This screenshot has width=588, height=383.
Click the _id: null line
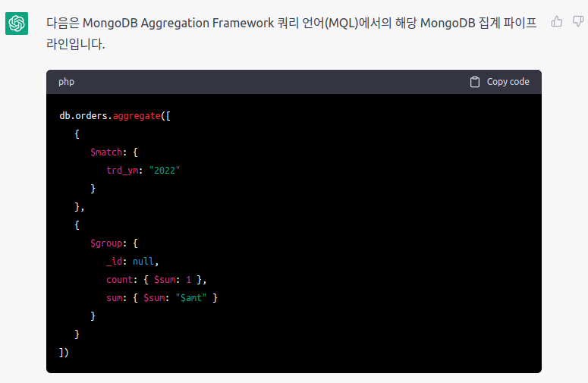(132, 261)
